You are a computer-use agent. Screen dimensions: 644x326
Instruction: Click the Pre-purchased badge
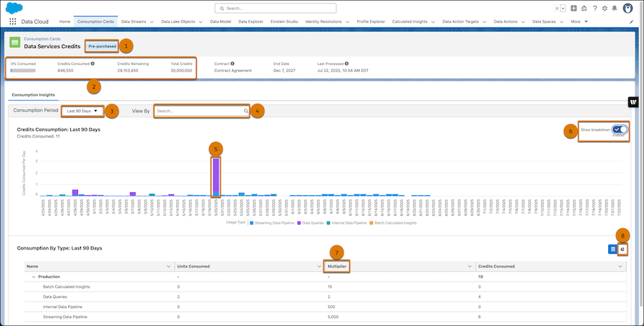(x=102, y=46)
